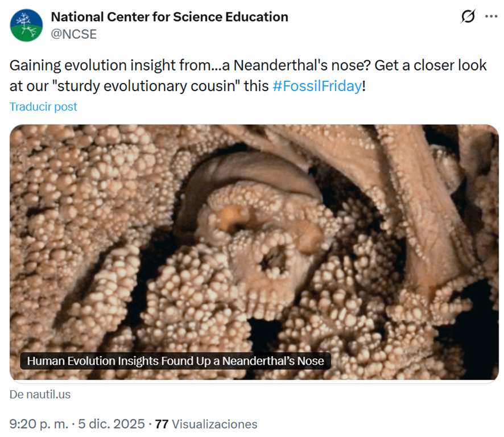Image resolution: width=504 pixels, height=437 pixels.
Task: Click the Grok slashed-circle icon
Action: (468, 17)
